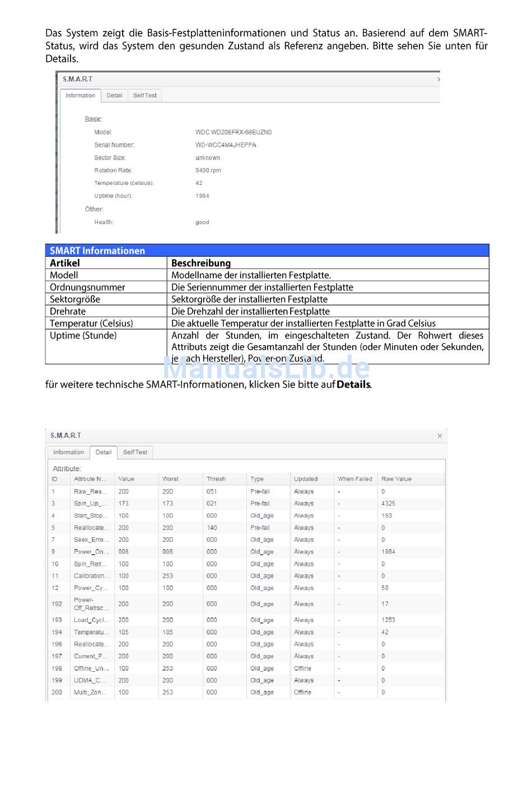Sort by the Type column header

pyautogui.click(x=269, y=479)
